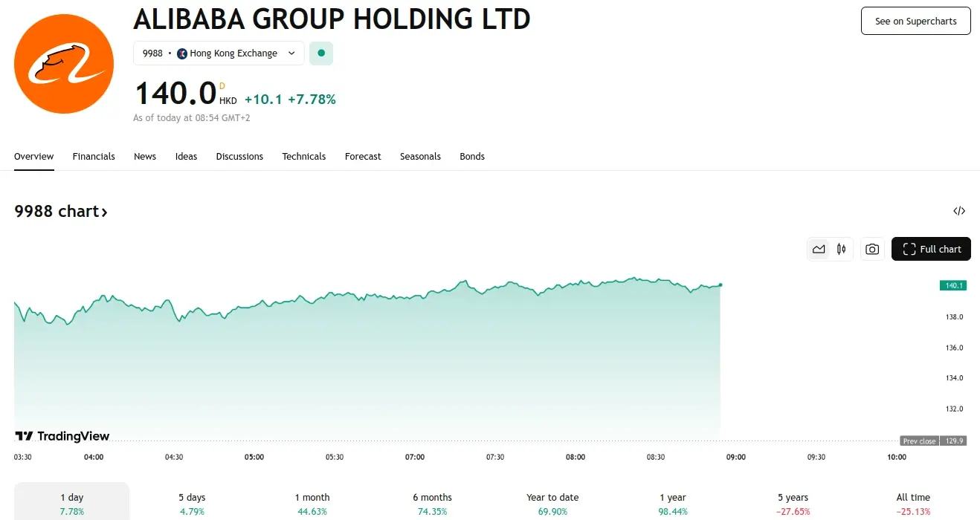Screen dimensions: 980x520
Task: Select the 1 month range
Action: (x=312, y=504)
